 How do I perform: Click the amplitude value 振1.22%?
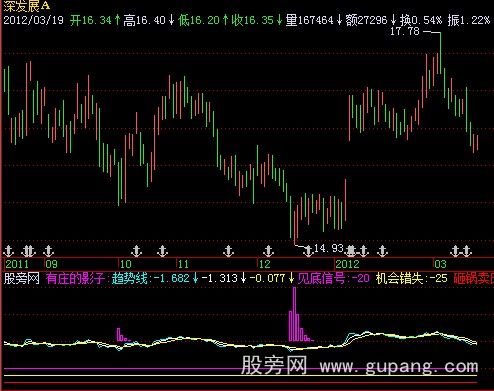(x=469, y=20)
